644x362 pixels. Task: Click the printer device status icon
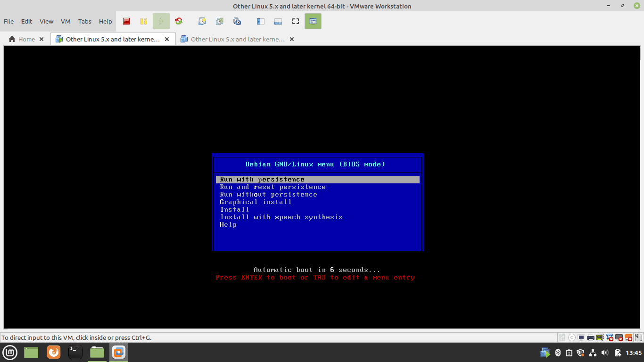click(591, 337)
